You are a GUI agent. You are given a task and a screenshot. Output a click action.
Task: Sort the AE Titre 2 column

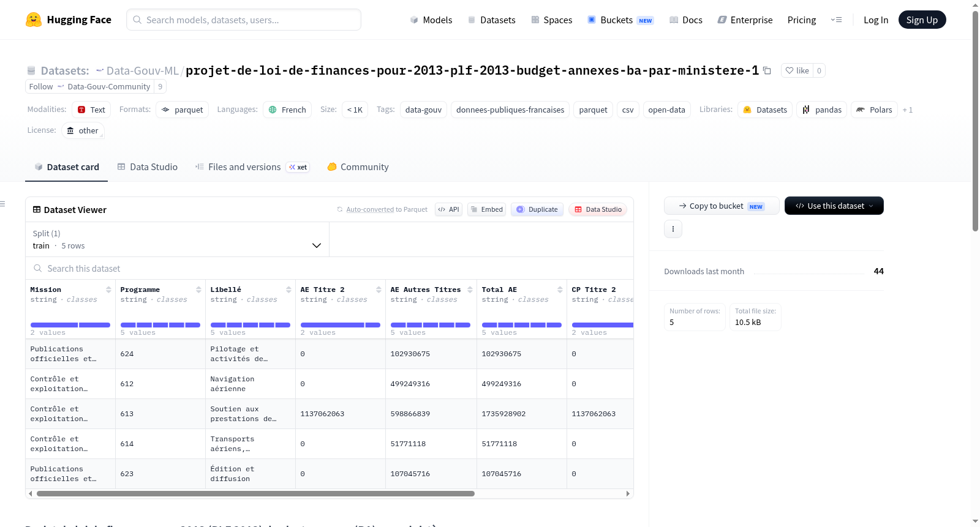[379, 290]
